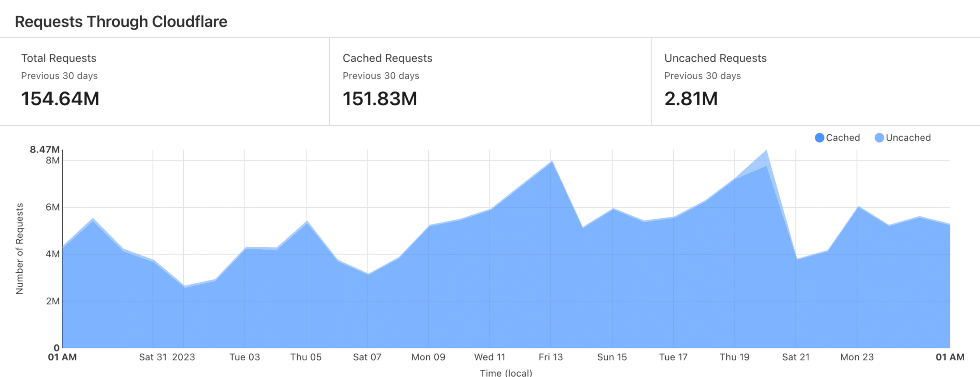The image size is (980, 377).
Task: Click the Mon 23 x-axis label
Action: [x=857, y=357]
